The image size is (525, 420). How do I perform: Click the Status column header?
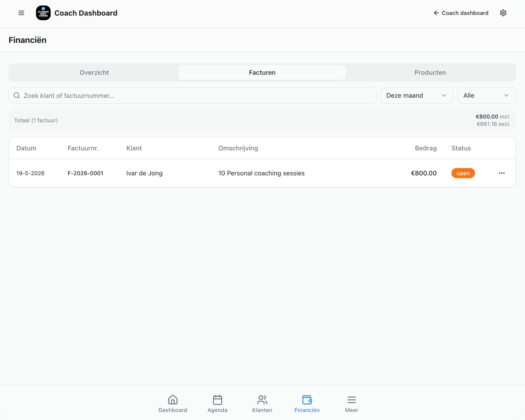coord(461,148)
